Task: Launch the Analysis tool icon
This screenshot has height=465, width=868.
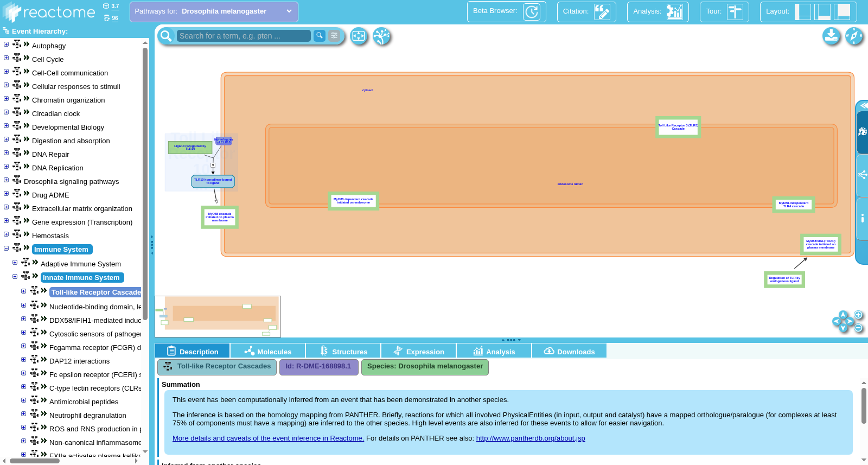Action: 674,11
